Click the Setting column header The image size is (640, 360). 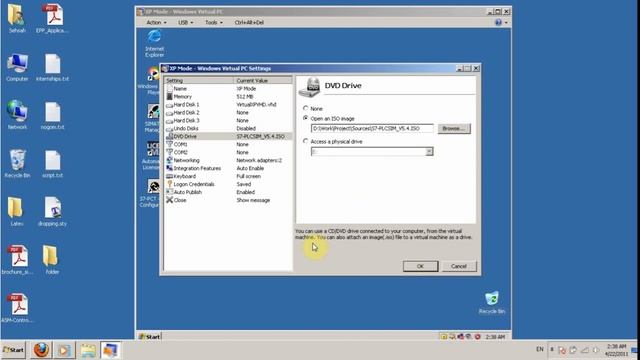tap(199, 80)
